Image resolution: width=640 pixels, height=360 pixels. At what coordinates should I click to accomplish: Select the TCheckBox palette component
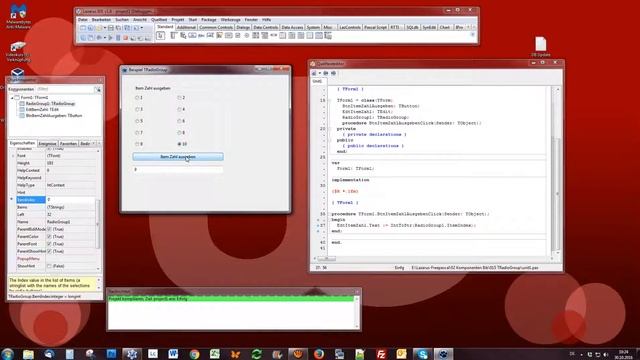pyautogui.click(x=238, y=36)
